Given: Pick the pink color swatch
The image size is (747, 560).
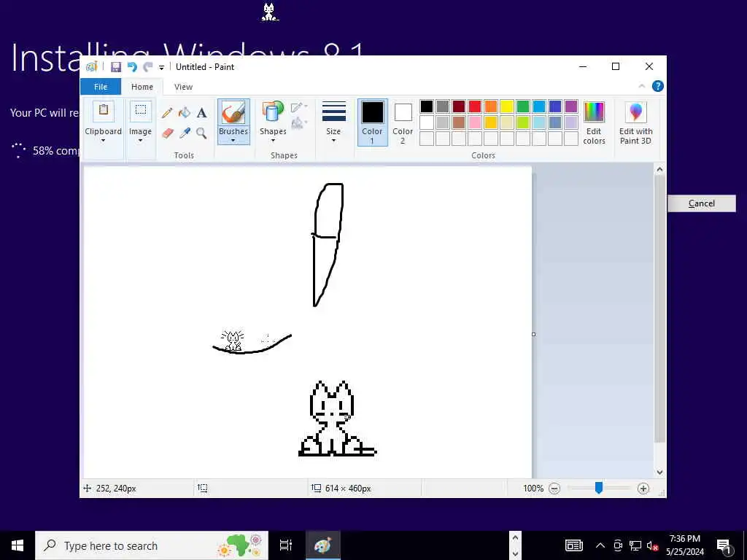Looking at the screenshot, I should pyautogui.click(x=474, y=122).
